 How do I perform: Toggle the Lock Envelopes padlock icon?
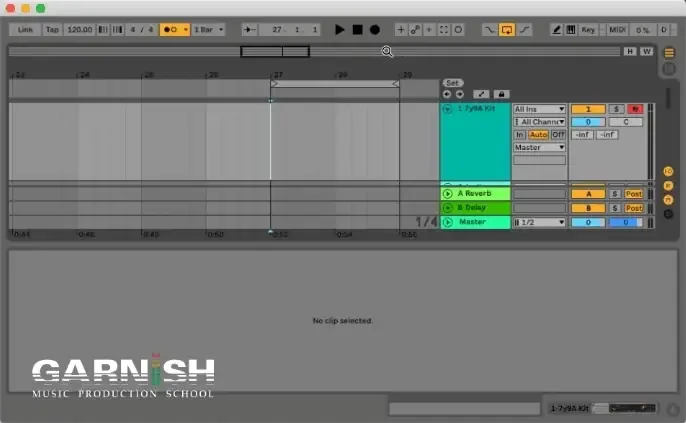(501, 94)
